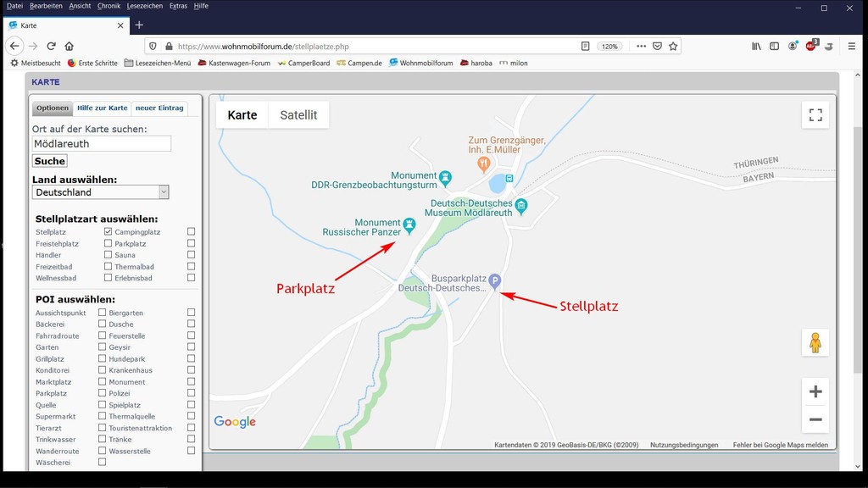Close the Karte browser tab

pos(120,25)
